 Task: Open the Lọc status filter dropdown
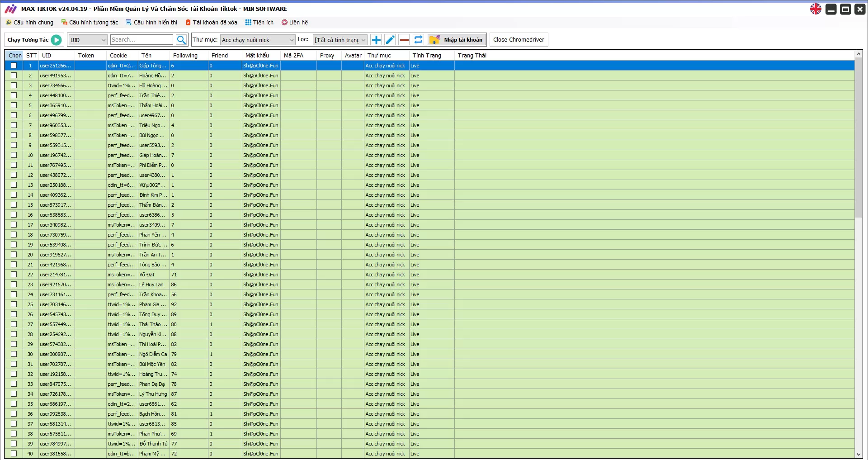[x=340, y=40]
